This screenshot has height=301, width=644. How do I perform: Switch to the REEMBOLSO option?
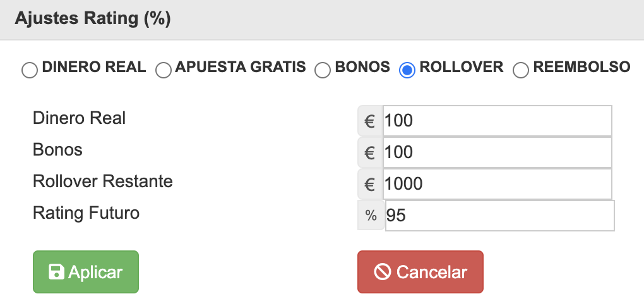521,70
